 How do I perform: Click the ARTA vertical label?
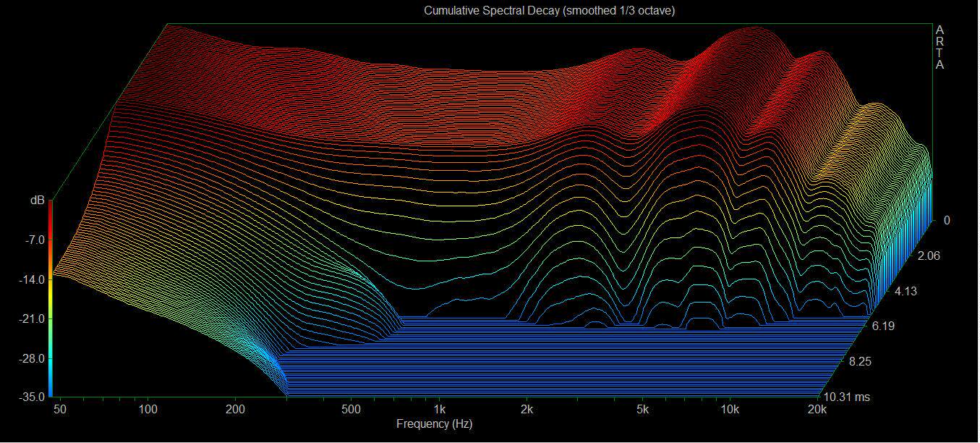pyautogui.click(x=939, y=47)
